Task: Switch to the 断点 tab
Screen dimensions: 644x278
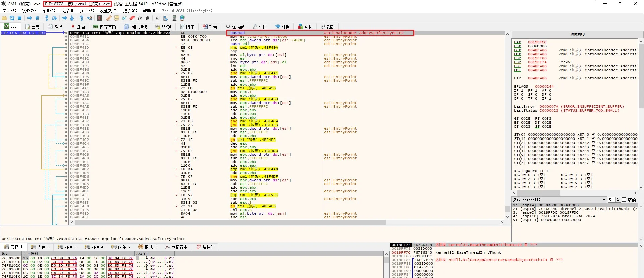Action: [x=78, y=26]
